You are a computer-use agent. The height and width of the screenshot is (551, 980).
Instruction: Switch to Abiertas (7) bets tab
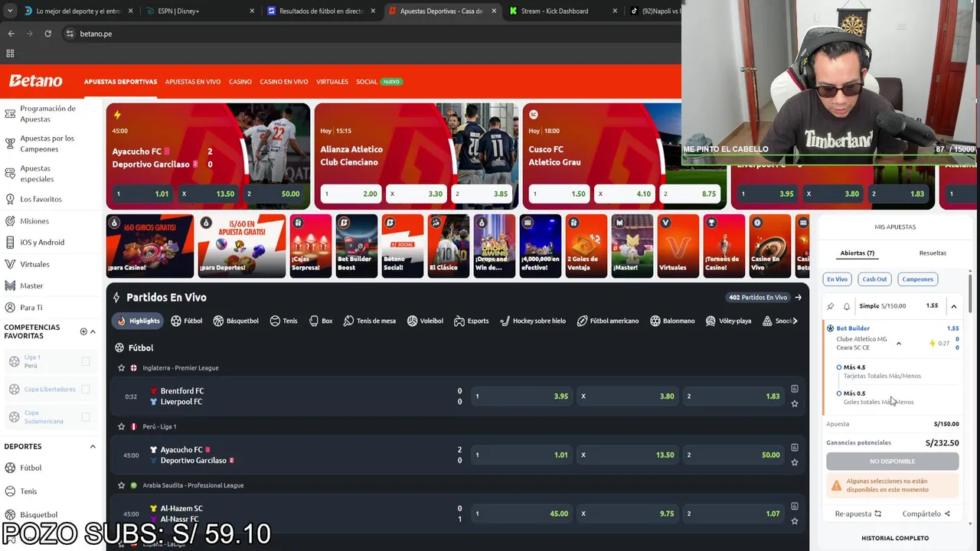pos(857,253)
